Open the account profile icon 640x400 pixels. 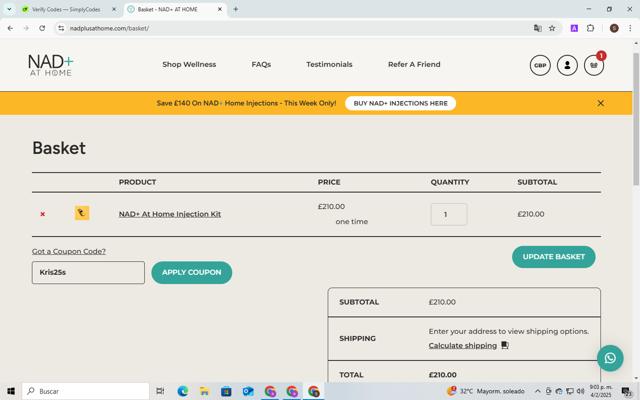[567, 65]
